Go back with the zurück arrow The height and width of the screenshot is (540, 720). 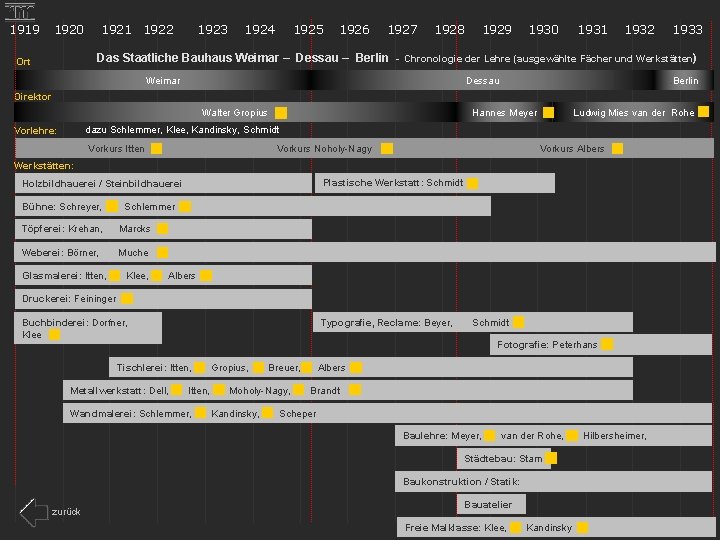34,512
